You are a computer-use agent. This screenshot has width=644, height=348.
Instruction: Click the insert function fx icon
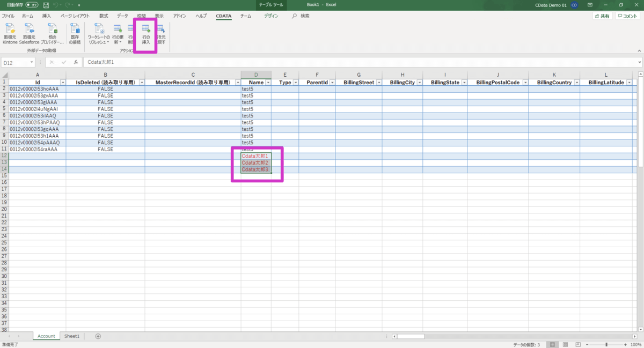76,63
